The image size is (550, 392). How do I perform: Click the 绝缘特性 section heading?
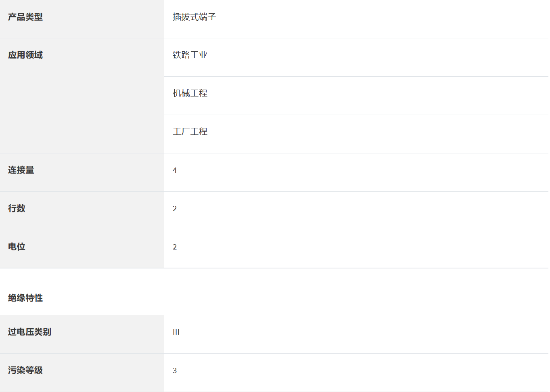coord(25,298)
